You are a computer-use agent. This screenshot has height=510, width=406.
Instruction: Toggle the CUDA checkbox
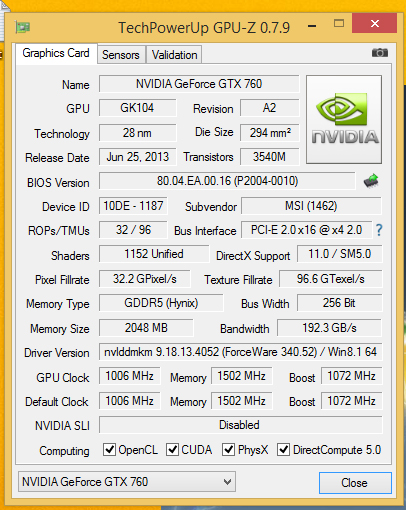172,449
